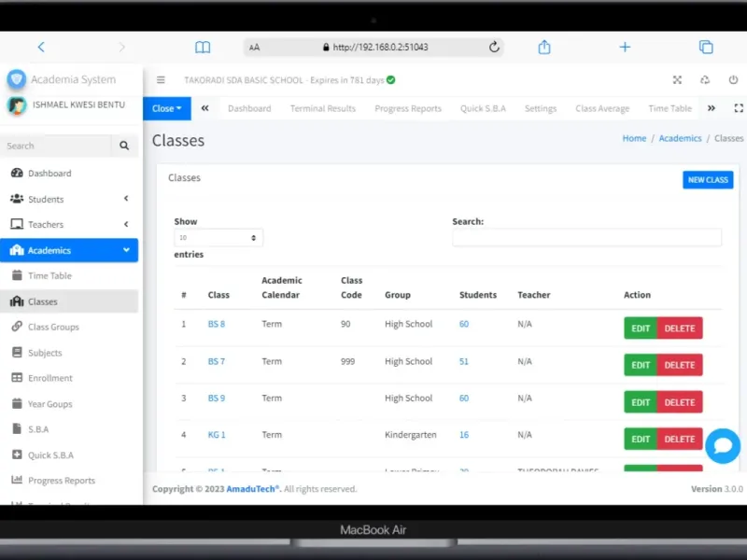
Task: Open Class Groups in the sidebar
Action: click(69, 328)
